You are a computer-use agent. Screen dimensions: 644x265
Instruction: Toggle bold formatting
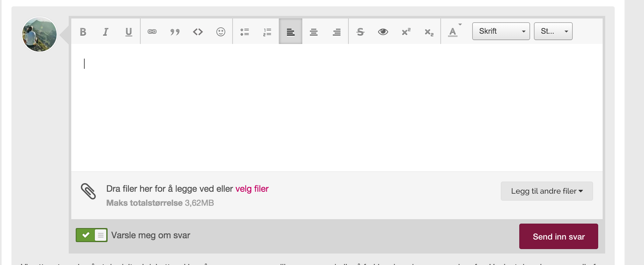(x=83, y=32)
